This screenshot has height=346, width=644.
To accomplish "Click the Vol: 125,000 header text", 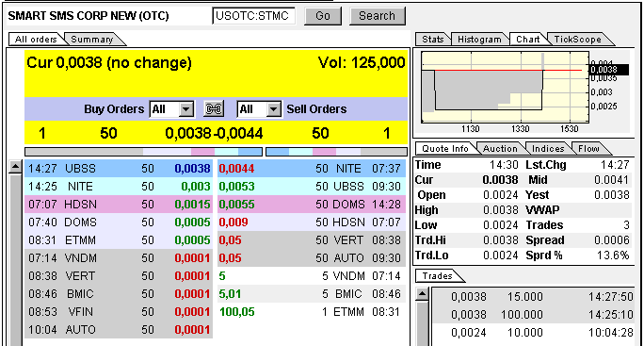I will point(362,62).
